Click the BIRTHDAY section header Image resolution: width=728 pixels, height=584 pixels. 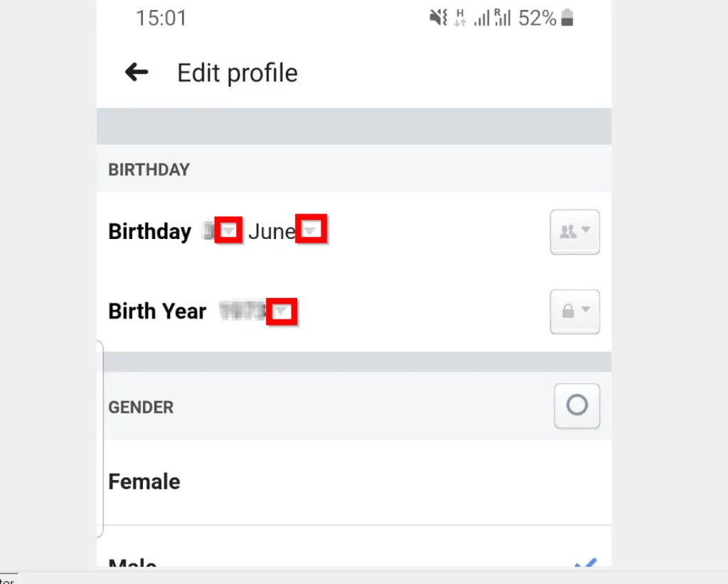149,169
